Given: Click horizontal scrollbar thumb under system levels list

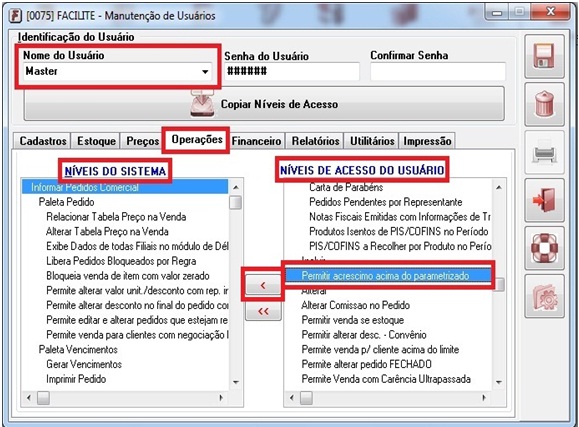Looking at the screenshot, I should (43, 398).
